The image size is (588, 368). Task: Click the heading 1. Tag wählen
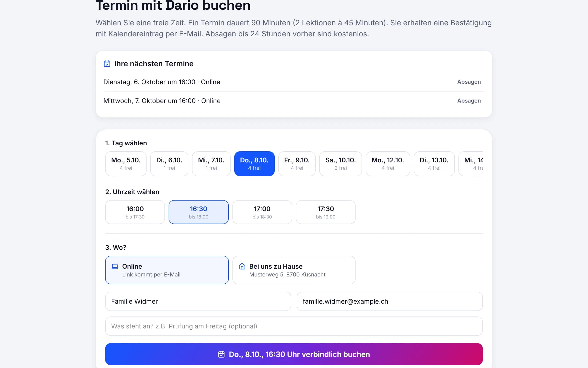coord(126,143)
